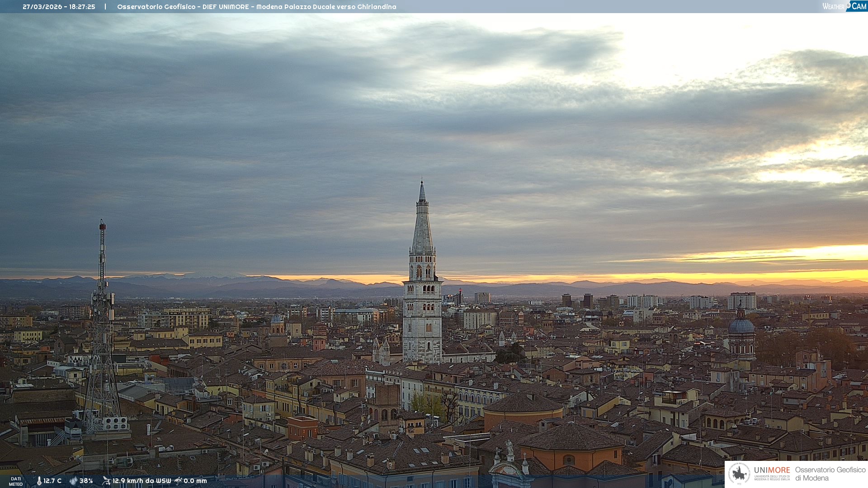The image size is (868, 488).
Task: Click the 12.9 km/h da WSW wind reading
Action: (142, 481)
